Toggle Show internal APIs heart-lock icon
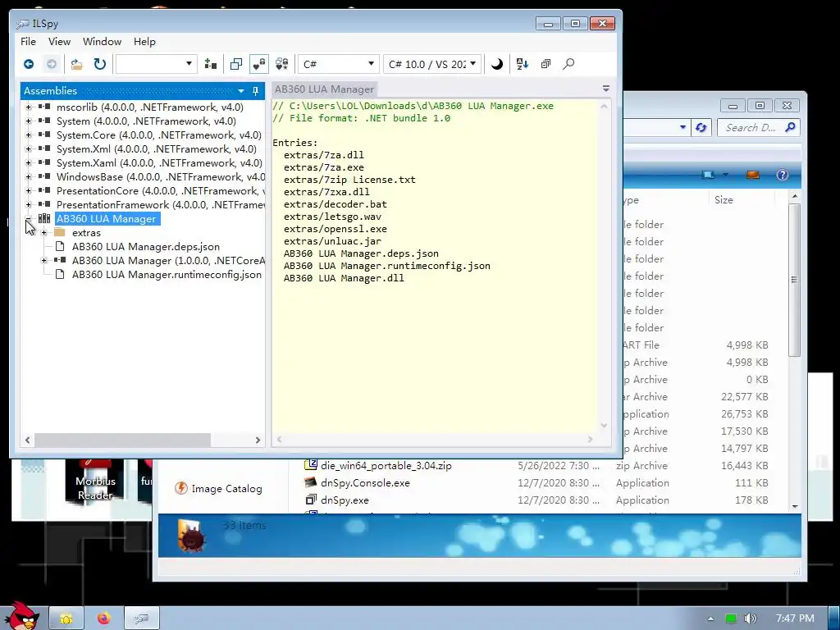840x630 pixels. (259, 64)
